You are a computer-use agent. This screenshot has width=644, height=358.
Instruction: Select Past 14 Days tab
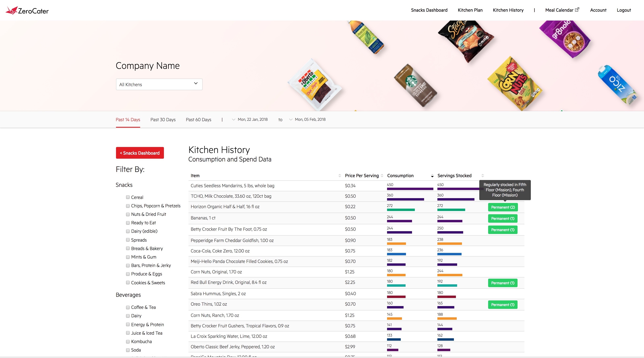pos(128,119)
